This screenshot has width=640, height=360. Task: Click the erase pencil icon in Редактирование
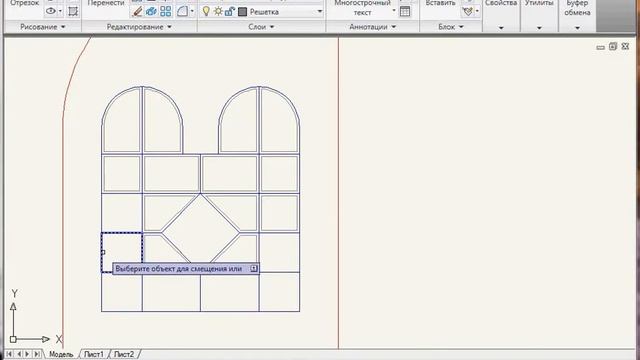click(138, 11)
